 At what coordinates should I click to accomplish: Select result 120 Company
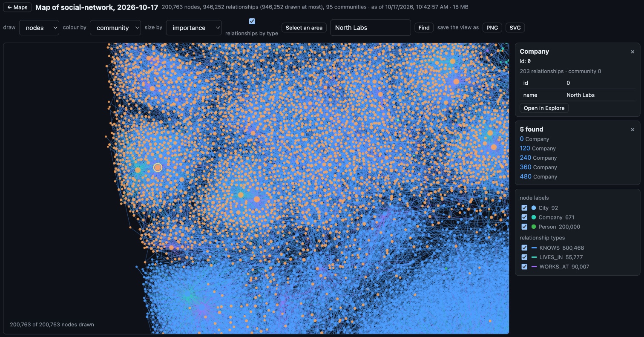538,148
